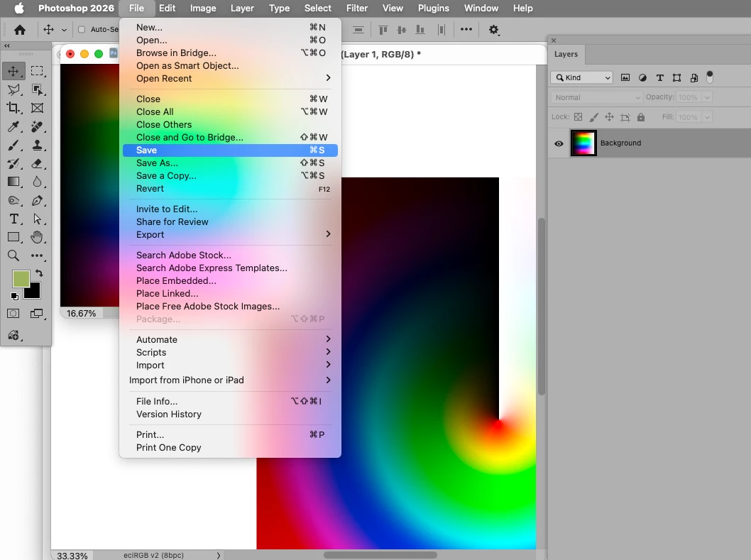Choose Place Embedded... menu item

(230, 281)
